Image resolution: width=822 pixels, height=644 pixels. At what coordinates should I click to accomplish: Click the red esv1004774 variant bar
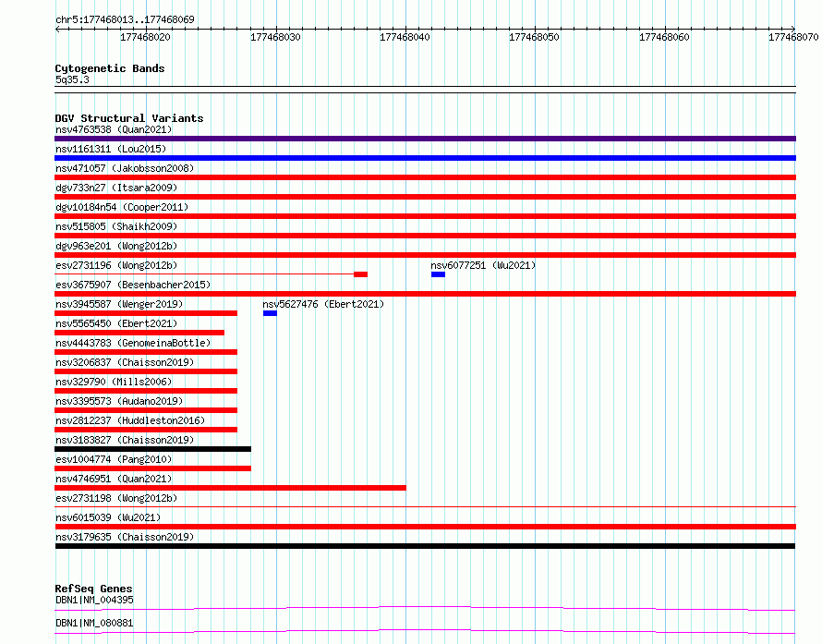pos(152,468)
